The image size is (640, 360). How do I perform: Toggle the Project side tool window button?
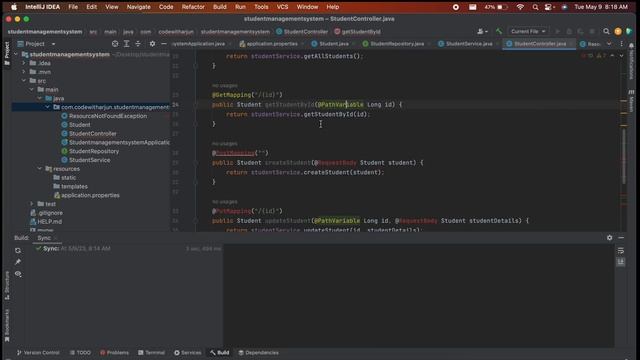(7, 53)
